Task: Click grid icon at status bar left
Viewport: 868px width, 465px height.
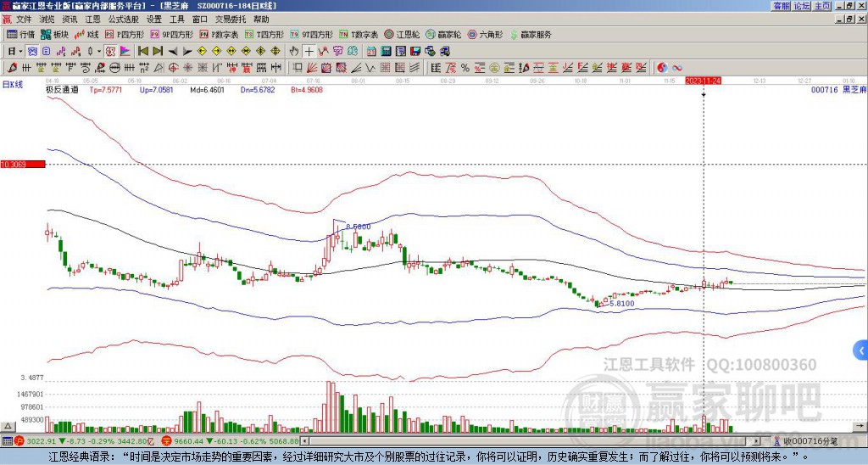Action: click(7, 441)
